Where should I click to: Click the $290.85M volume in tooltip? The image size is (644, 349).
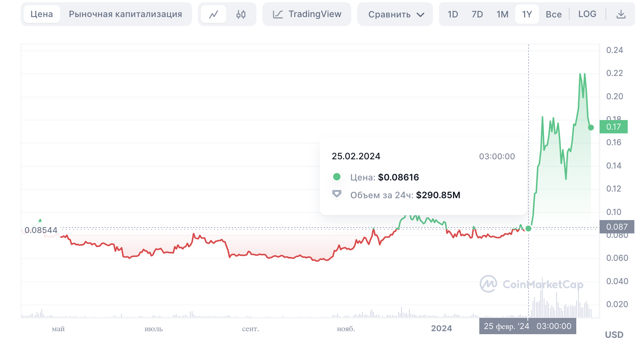pos(438,195)
